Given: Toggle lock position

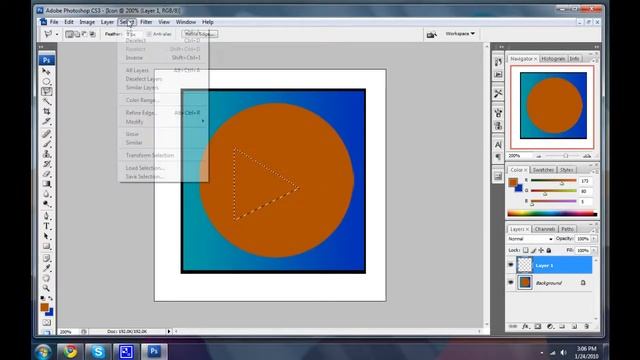Looking at the screenshot, I should [541, 250].
